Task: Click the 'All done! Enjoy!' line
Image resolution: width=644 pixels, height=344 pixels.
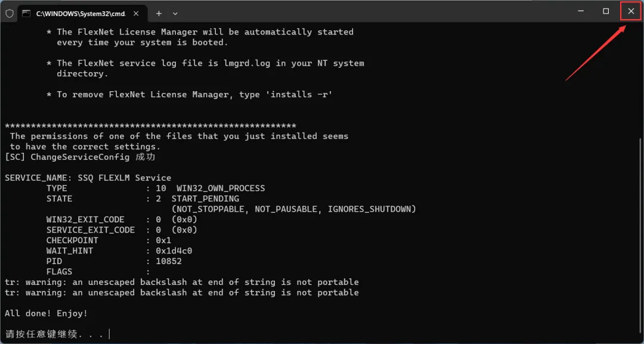Action: pos(46,314)
